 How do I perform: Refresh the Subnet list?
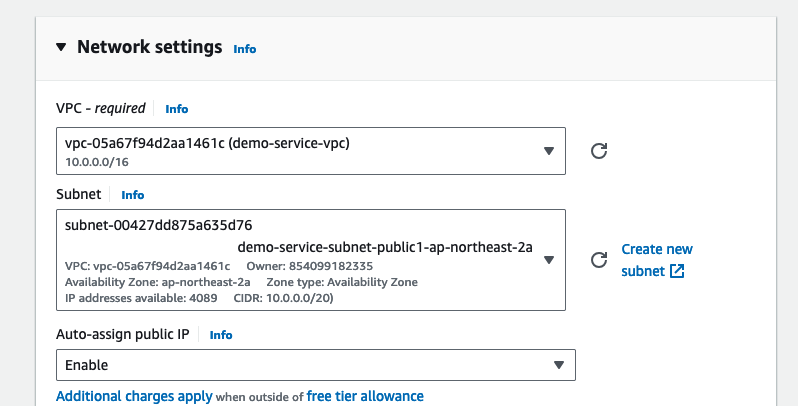pos(599,260)
